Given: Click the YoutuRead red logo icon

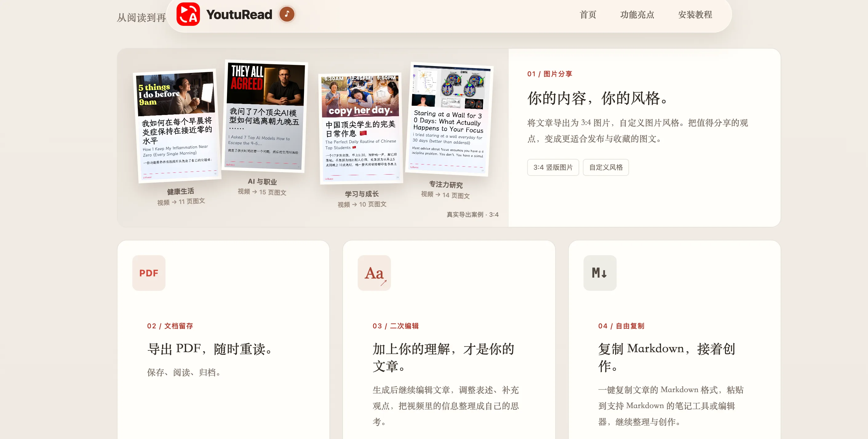Looking at the screenshot, I should point(188,14).
